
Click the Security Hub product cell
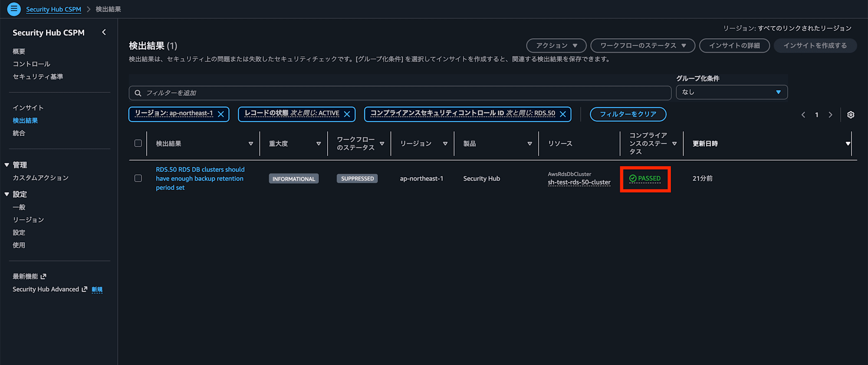pyautogui.click(x=481, y=179)
